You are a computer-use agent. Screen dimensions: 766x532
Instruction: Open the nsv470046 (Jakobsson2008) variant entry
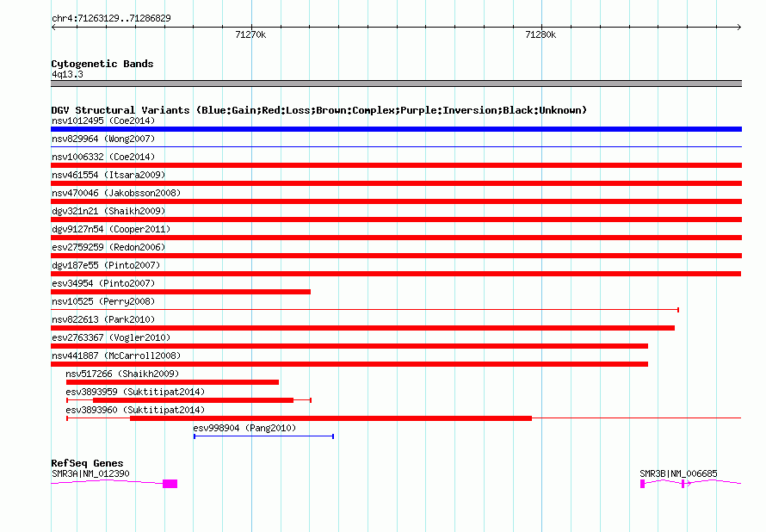(116, 193)
